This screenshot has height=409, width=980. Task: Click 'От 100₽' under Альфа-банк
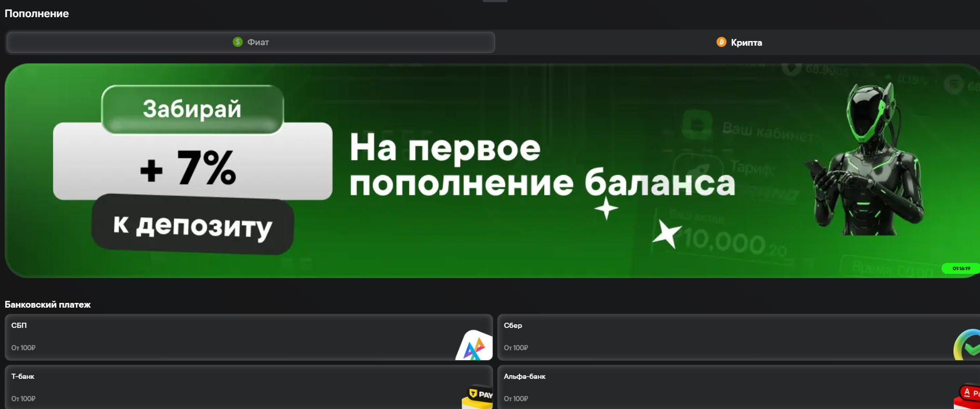516,399
